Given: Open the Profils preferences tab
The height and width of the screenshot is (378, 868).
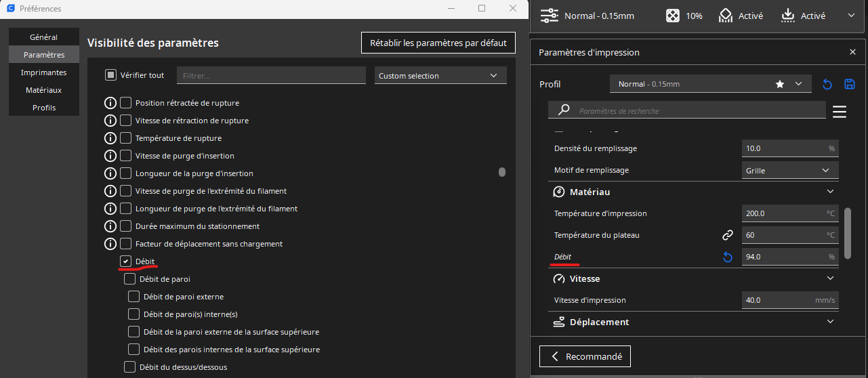Looking at the screenshot, I should 43,108.
